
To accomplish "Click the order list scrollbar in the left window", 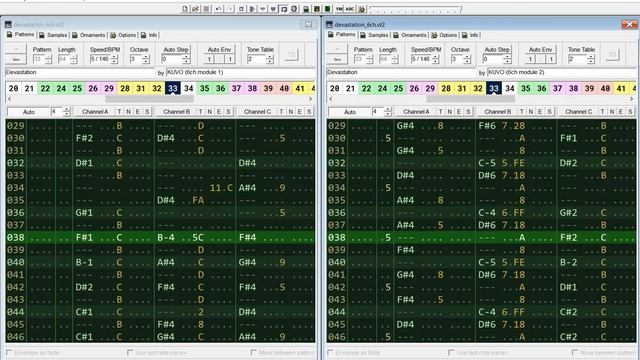I will [149, 99].
